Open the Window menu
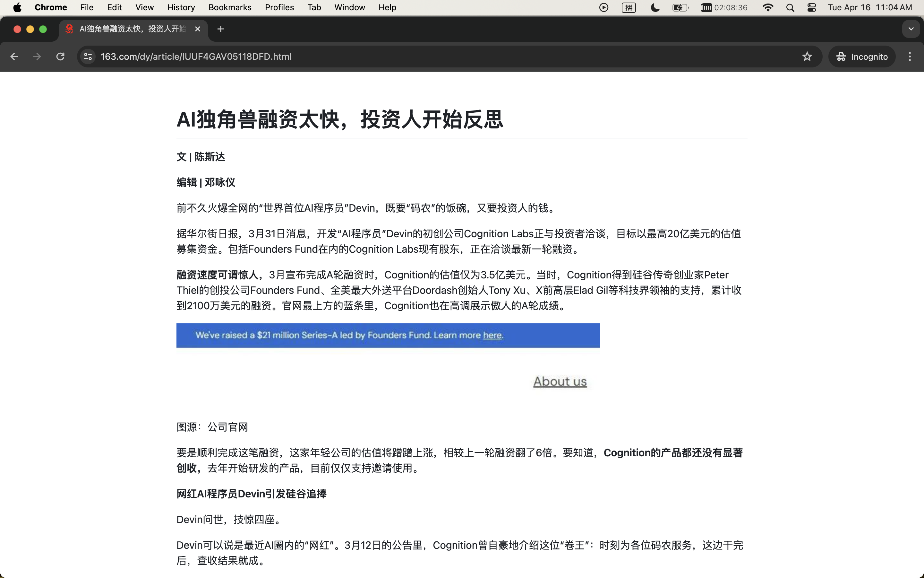This screenshot has width=924, height=578. pos(350,8)
